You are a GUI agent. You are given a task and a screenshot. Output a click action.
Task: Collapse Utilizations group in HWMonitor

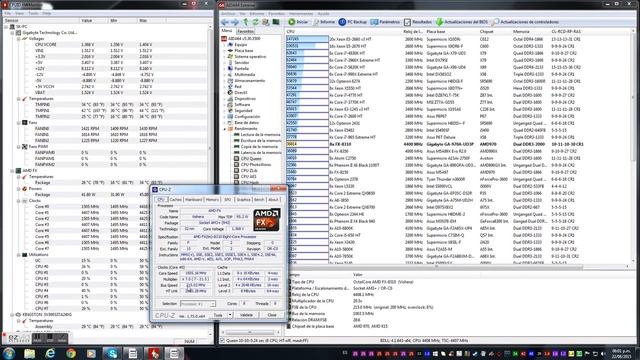(18, 255)
